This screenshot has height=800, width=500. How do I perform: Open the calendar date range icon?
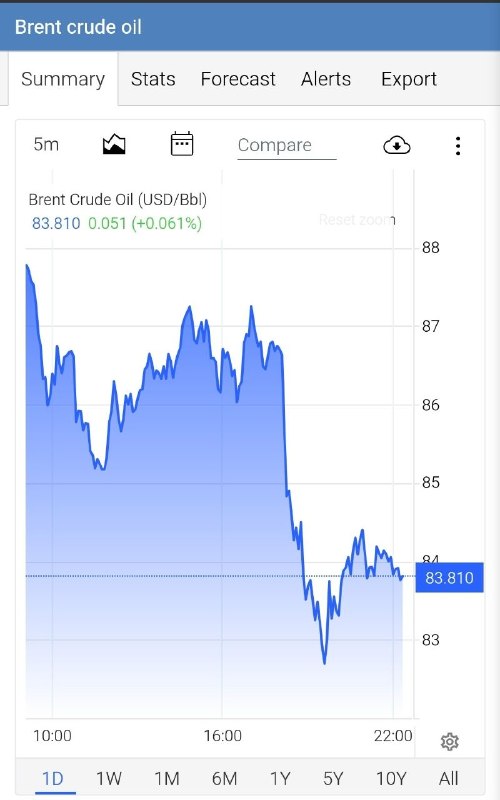click(182, 144)
